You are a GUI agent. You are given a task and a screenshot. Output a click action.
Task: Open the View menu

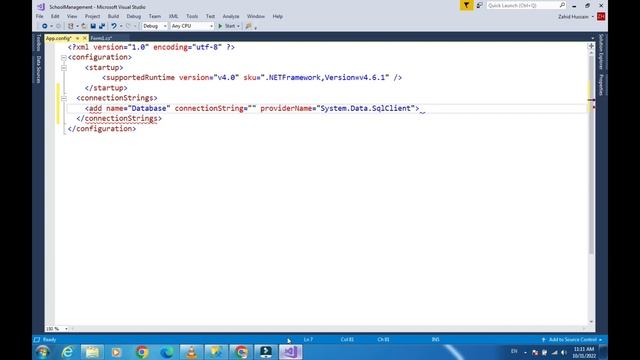click(72, 16)
